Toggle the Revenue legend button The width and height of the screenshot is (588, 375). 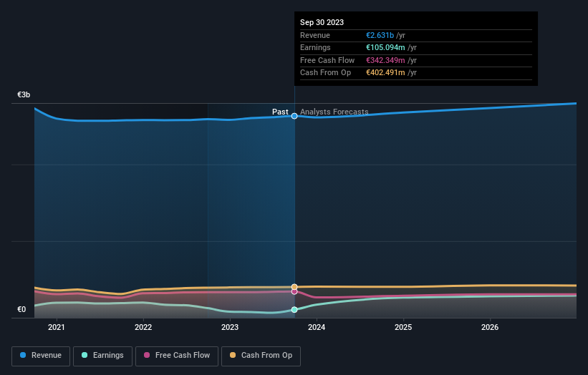tap(41, 356)
